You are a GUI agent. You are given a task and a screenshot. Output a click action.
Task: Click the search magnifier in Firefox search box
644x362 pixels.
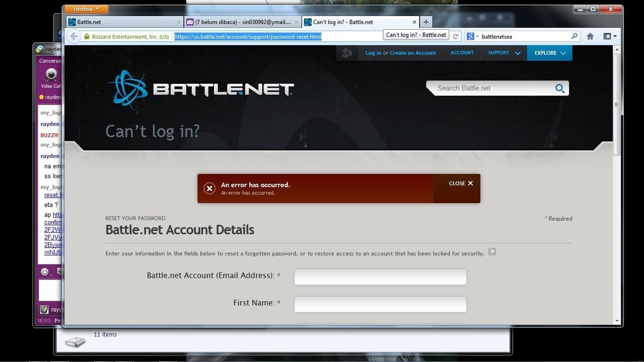[x=575, y=36]
